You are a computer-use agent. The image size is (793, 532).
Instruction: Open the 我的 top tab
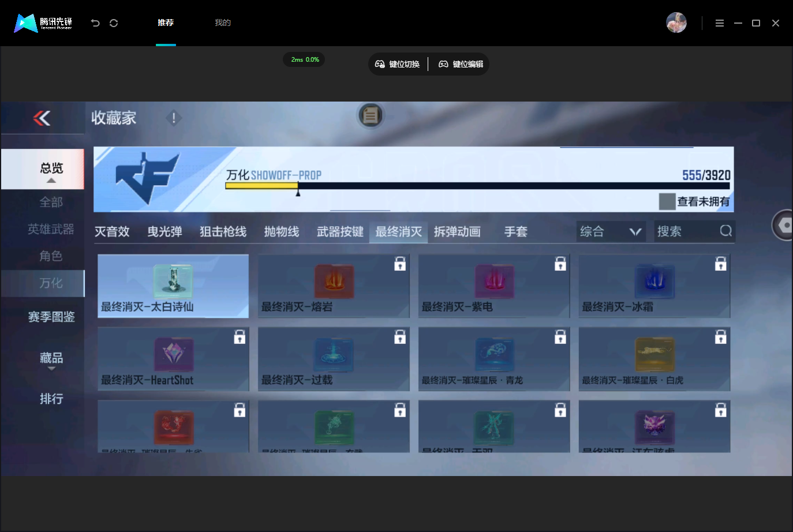click(223, 23)
